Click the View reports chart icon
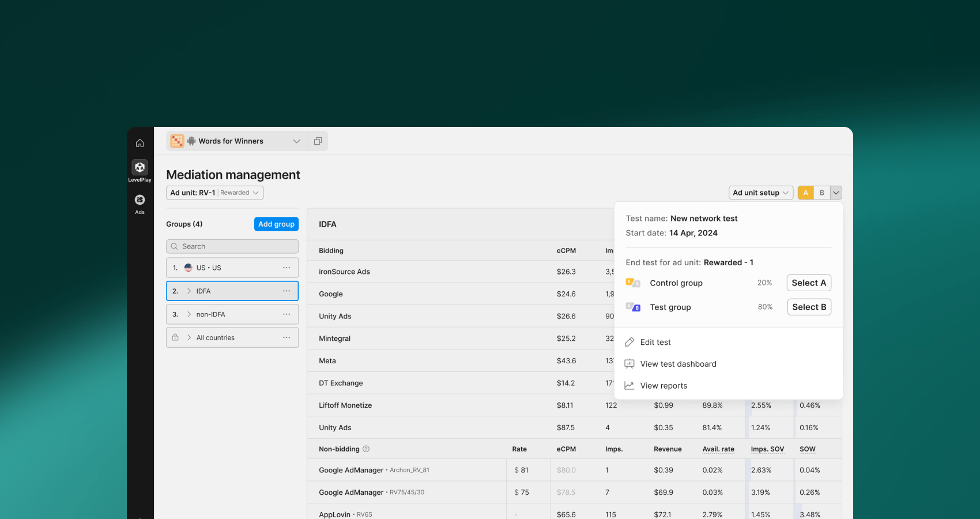 pyautogui.click(x=629, y=385)
